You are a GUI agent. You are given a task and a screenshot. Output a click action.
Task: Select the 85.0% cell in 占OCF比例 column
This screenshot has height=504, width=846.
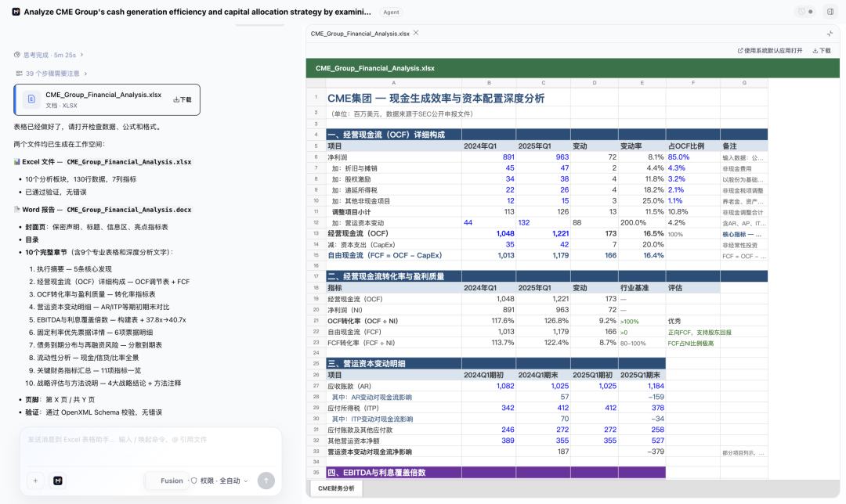(692, 157)
